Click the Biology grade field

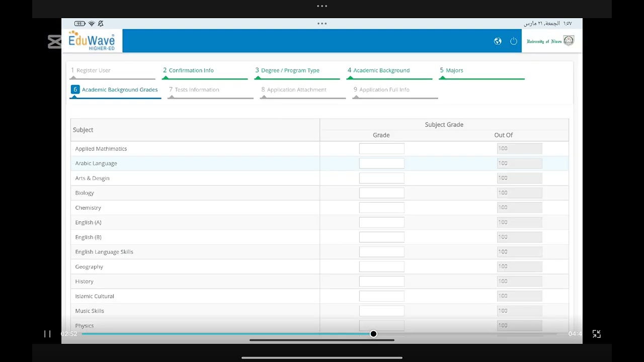click(382, 193)
